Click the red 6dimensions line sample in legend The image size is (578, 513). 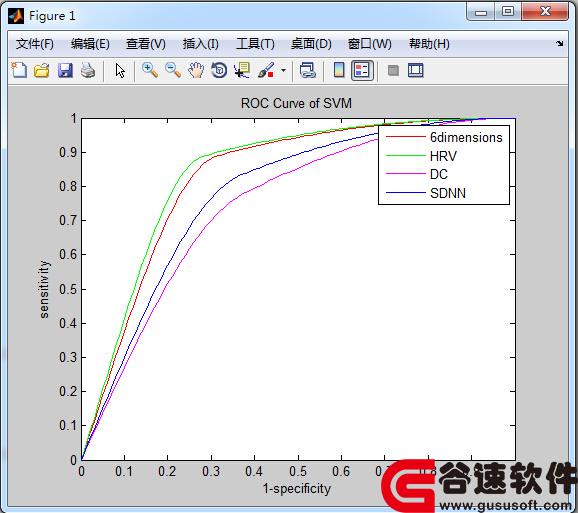click(406, 137)
